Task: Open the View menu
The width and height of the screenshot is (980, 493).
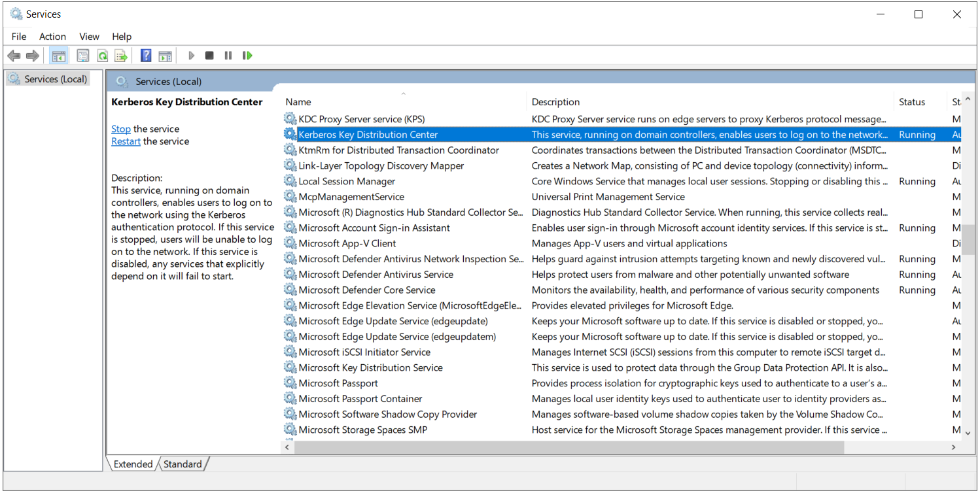Action: (x=89, y=37)
